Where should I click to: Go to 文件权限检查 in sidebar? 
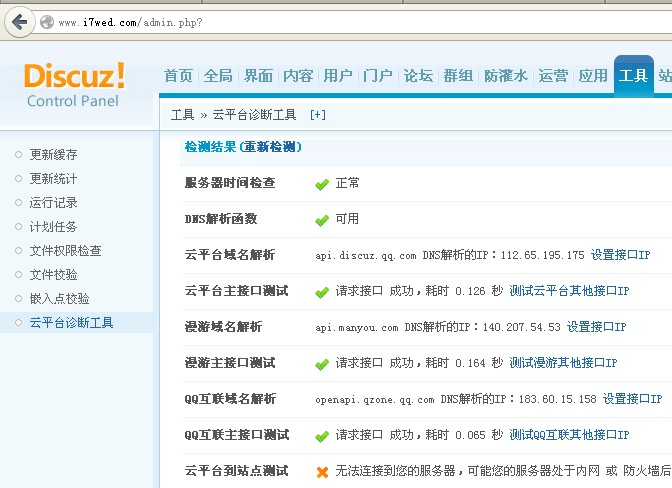pos(65,251)
